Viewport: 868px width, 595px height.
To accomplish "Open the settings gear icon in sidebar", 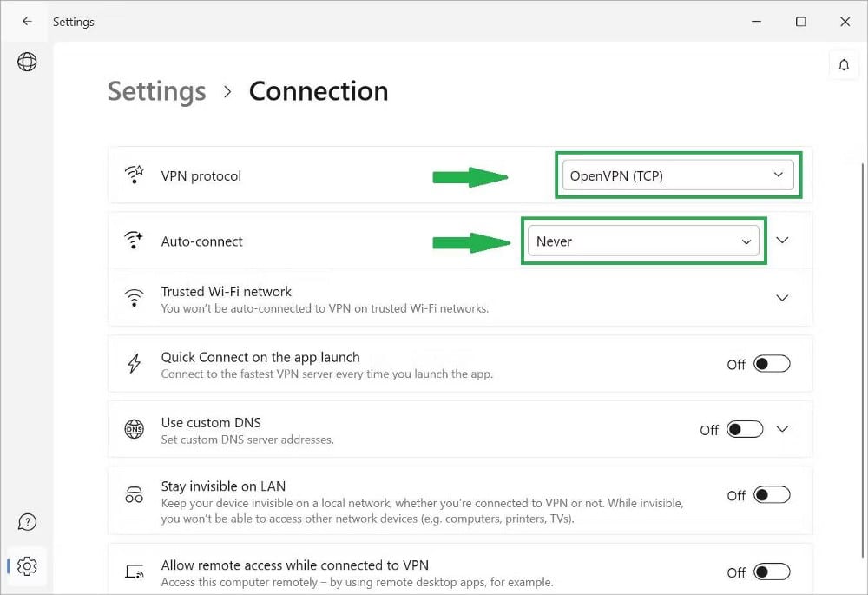I will [x=27, y=565].
